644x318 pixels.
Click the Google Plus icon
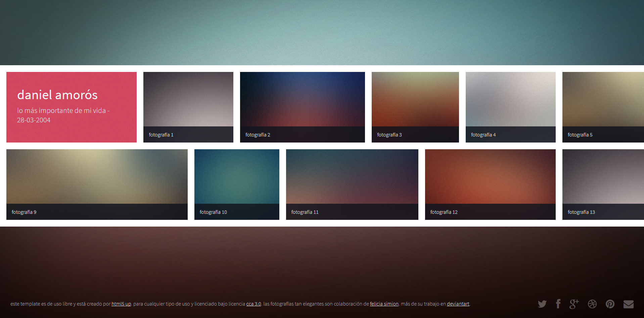point(574,304)
